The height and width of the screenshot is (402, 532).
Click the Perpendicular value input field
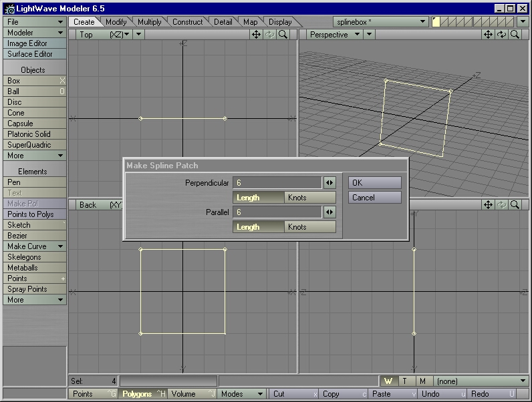[277, 183]
